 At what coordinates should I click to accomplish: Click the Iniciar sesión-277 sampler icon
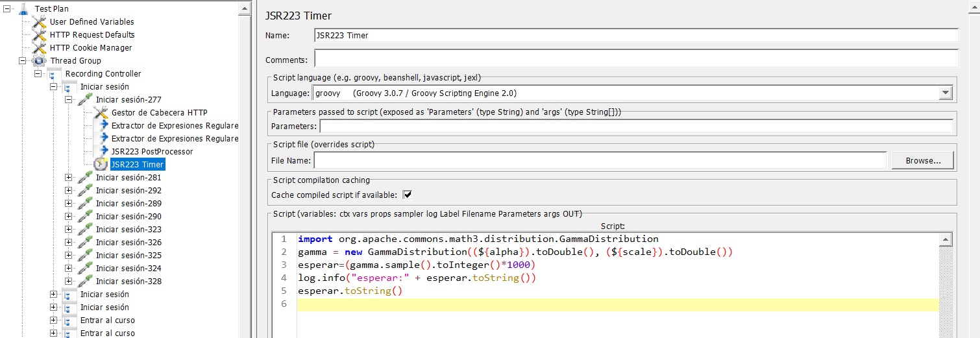85,100
